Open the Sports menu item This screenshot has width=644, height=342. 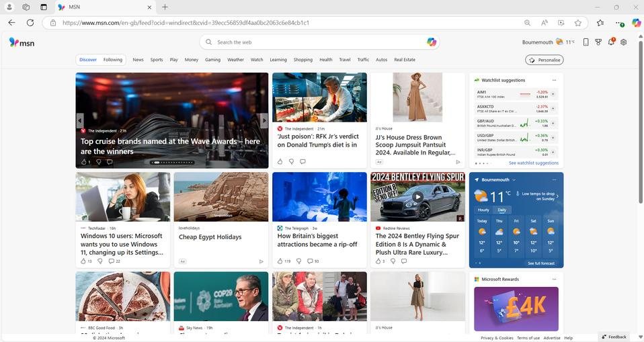pos(157,60)
